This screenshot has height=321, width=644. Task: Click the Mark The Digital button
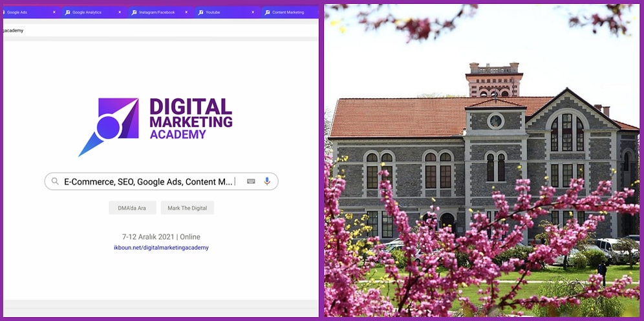pos(188,208)
